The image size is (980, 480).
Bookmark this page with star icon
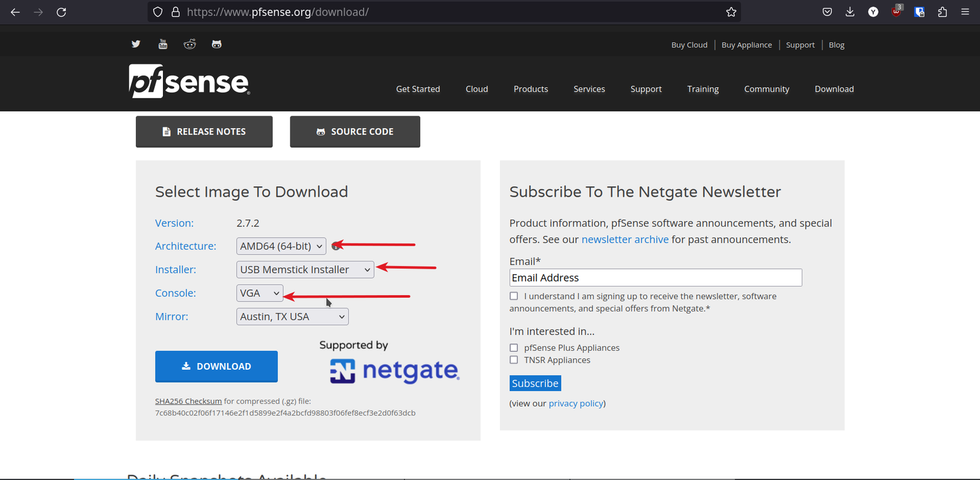click(x=731, y=12)
